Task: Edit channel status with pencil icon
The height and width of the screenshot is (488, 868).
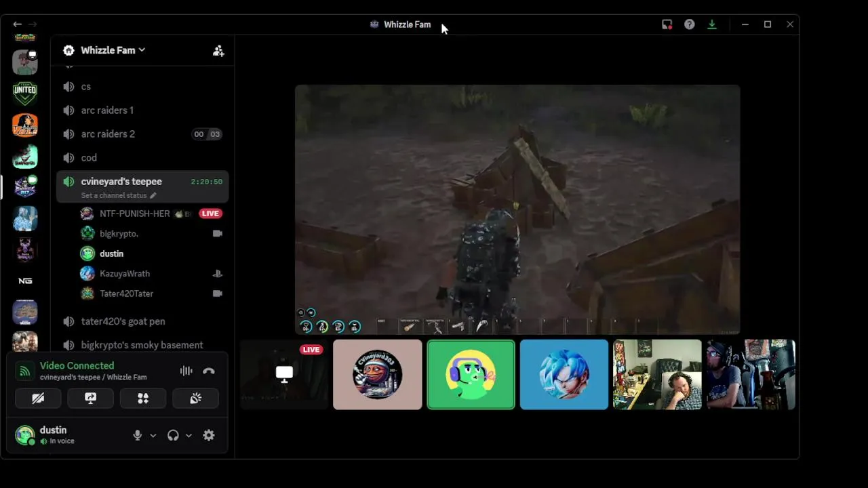Action: pos(153,195)
